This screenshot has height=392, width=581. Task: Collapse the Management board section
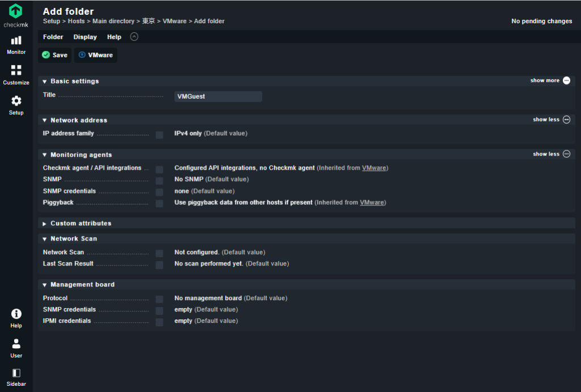tap(78, 285)
